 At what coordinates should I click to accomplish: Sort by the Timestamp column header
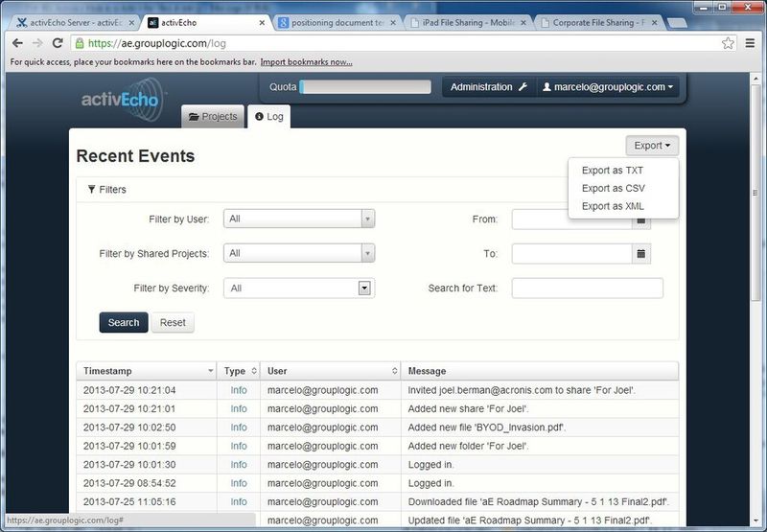pyautogui.click(x=147, y=371)
